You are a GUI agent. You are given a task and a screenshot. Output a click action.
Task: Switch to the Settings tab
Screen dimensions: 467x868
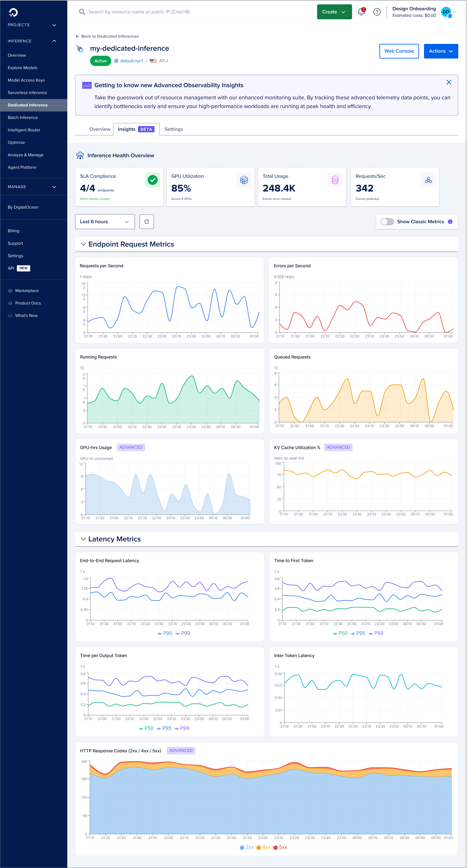[174, 129]
